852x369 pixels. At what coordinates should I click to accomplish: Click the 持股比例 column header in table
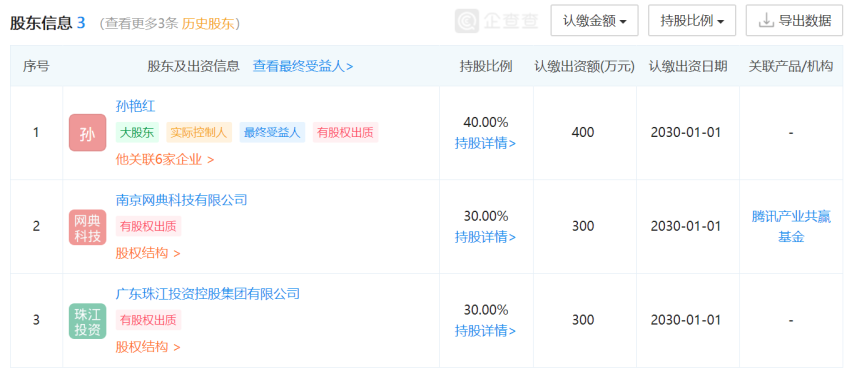point(486,66)
